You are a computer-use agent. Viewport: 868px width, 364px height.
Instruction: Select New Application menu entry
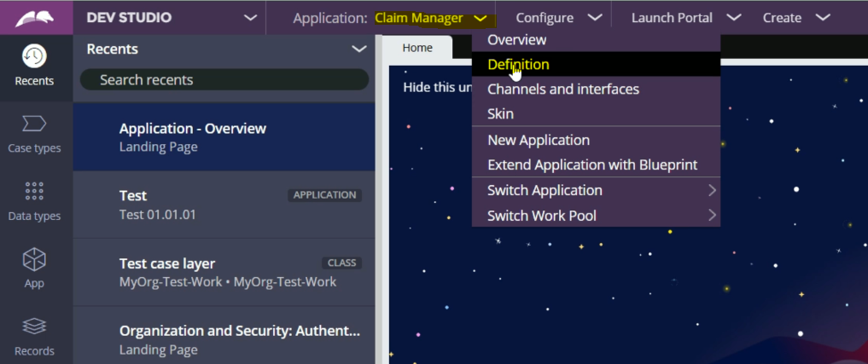pos(596,140)
